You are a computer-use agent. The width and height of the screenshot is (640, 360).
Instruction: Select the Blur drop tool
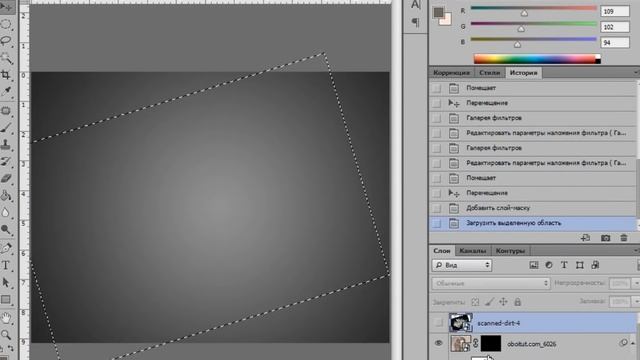(x=6, y=212)
